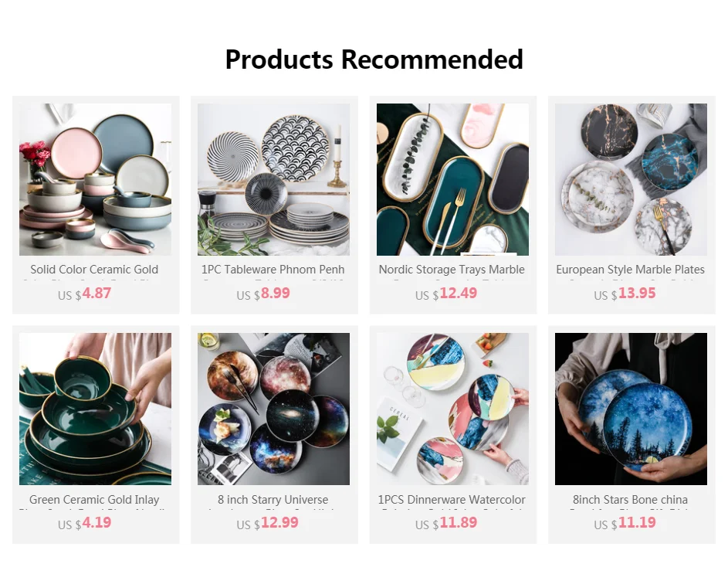Open the European Style Marble Plates image

pos(631,179)
